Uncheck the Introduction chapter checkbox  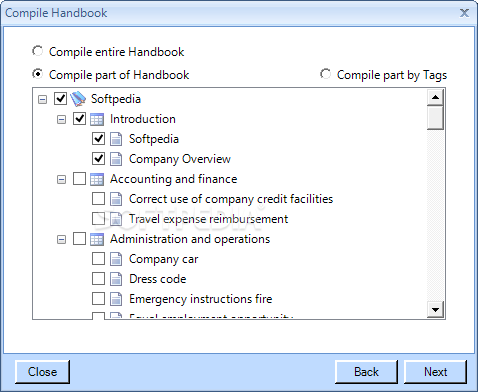(x=79, y=119)
